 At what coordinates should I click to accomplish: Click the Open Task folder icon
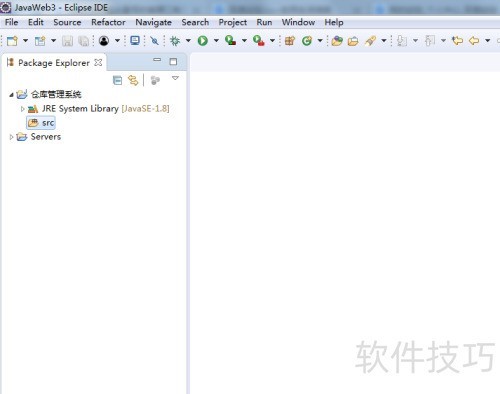tap(353, 41)
